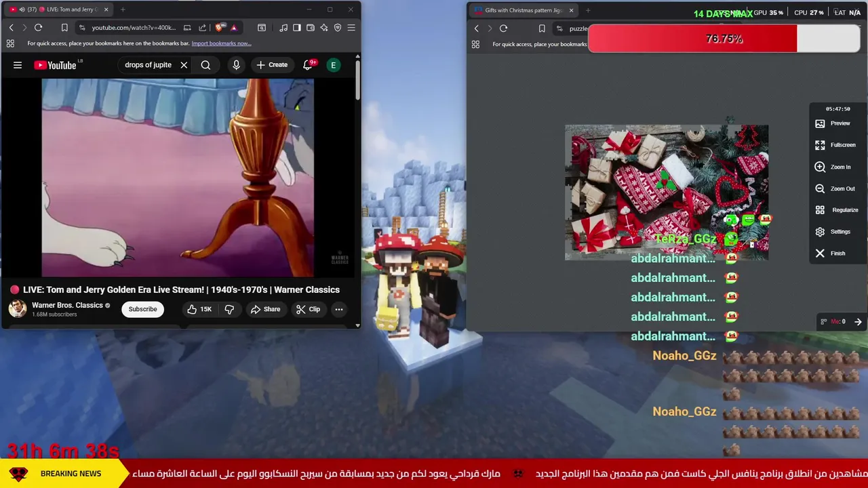Open the account avatar 'E' menu
Image resolution: width=868 pixels, height=488 pixels.
coord(333,65)
